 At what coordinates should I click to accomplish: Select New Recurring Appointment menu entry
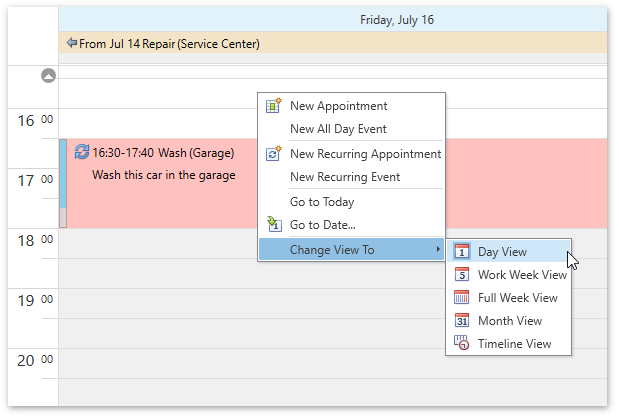point(351,154)
